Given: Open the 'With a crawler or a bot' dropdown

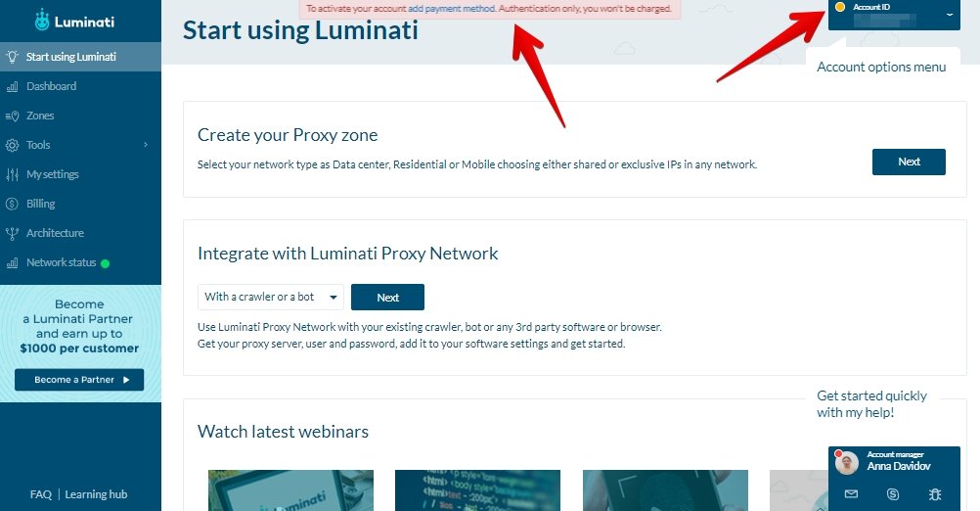Looking at the screenshot, I should [271, 297].
